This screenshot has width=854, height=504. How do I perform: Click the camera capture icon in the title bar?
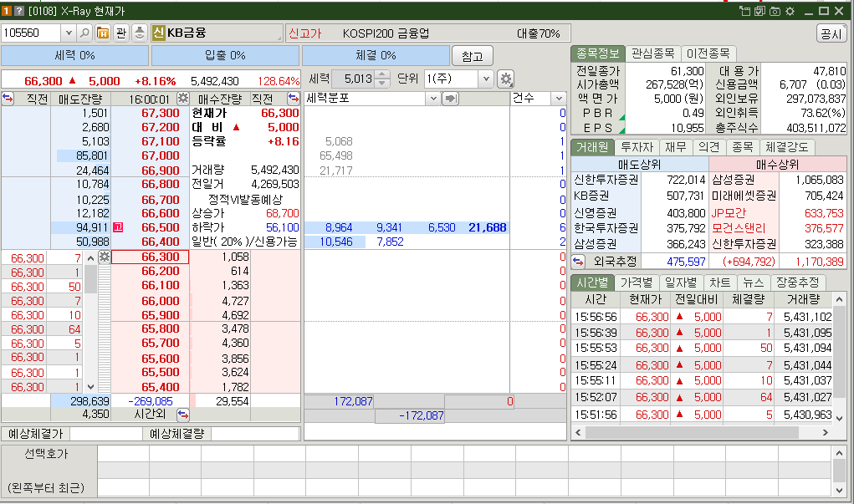(x=776, y=11)
